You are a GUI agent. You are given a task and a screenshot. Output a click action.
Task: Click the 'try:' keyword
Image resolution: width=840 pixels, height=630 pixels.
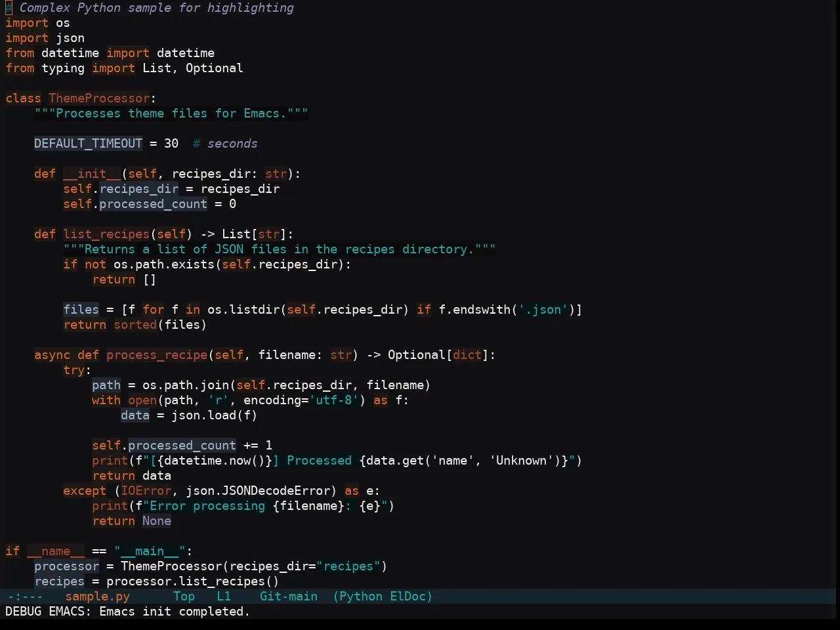77,370
